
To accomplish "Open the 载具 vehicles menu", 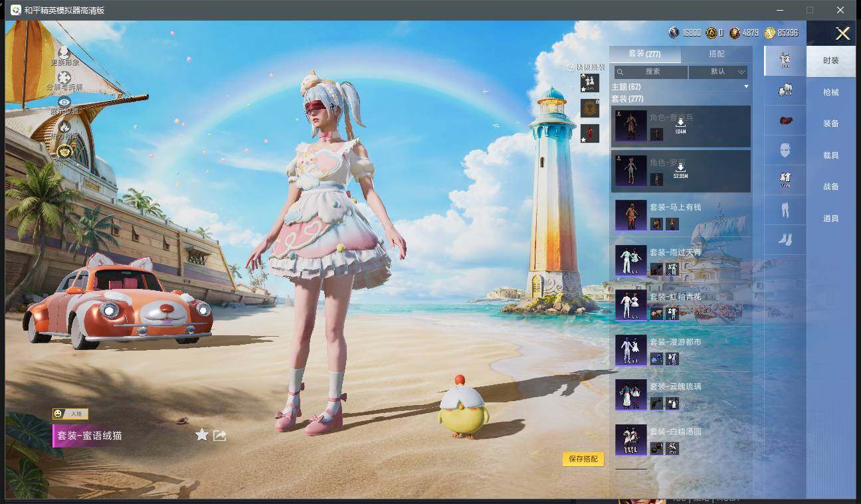I will 830,155.
